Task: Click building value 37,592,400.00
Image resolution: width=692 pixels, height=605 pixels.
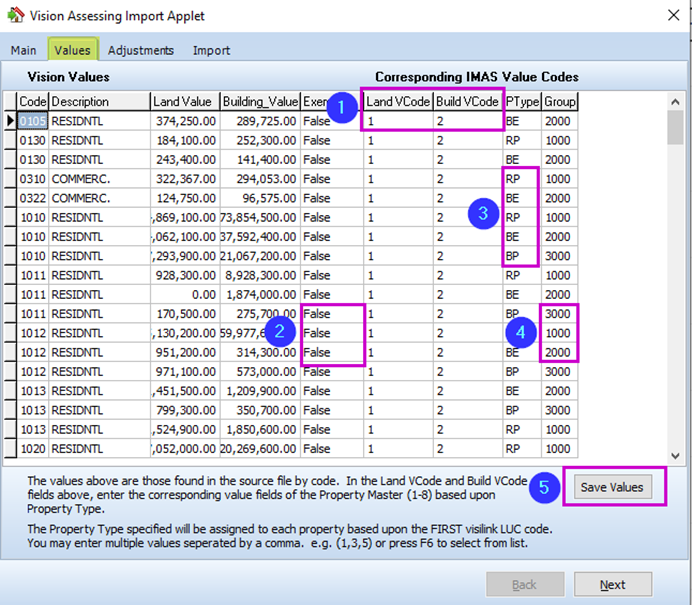Action: (x=260, y=237)
